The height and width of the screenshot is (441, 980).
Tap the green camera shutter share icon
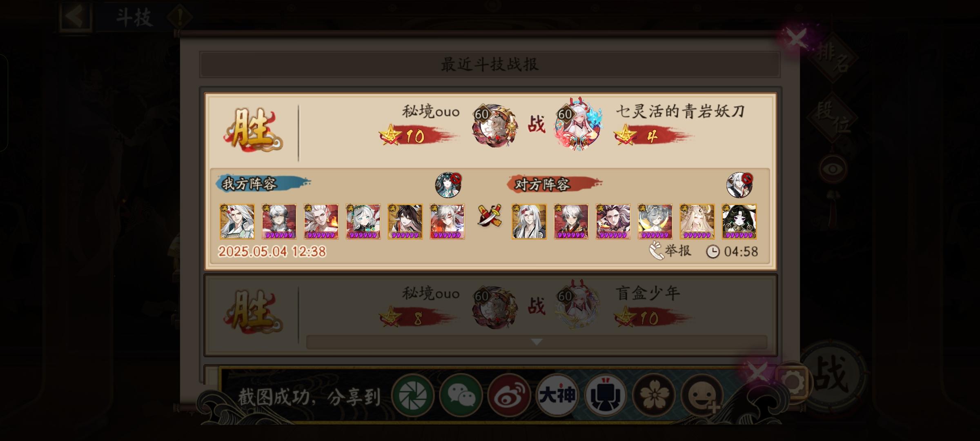point(413,395)
